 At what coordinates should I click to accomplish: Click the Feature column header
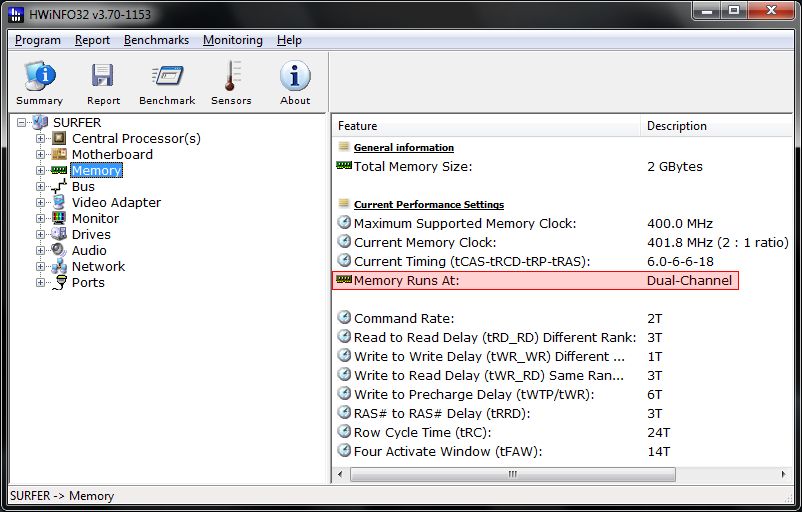tap(485, 126)
